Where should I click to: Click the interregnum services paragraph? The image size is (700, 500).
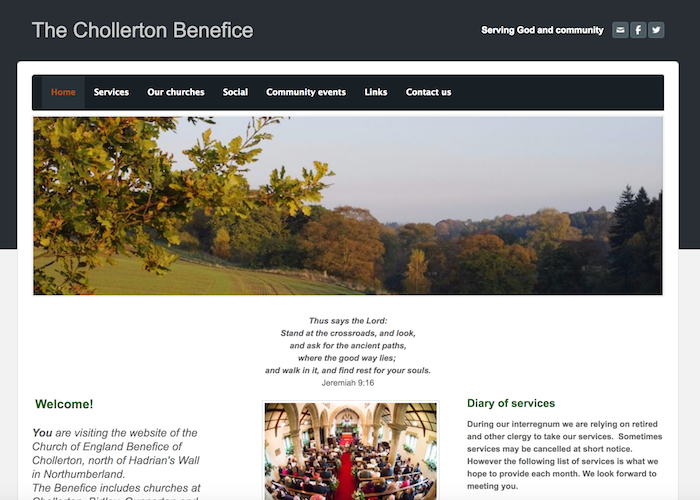pyautogui.click(x=564, y=455)
